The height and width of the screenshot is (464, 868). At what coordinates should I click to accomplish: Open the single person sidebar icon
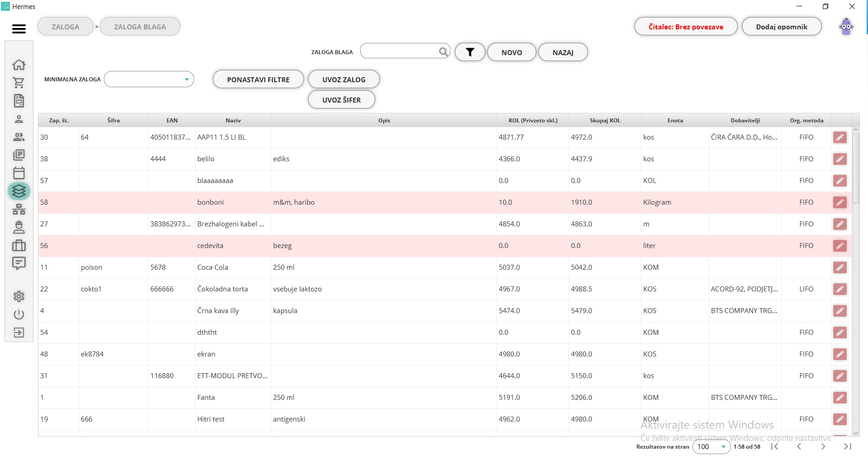19,119
